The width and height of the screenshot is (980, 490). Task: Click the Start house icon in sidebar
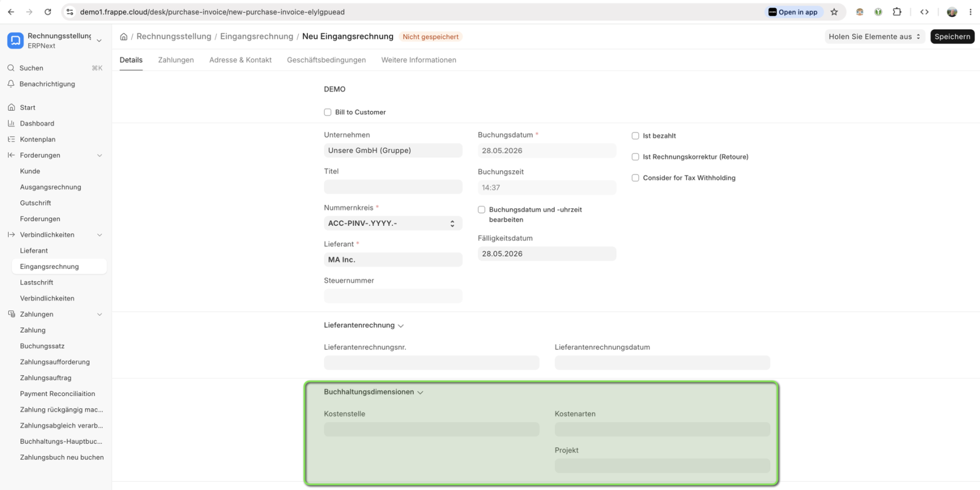(x=11, y=107)
